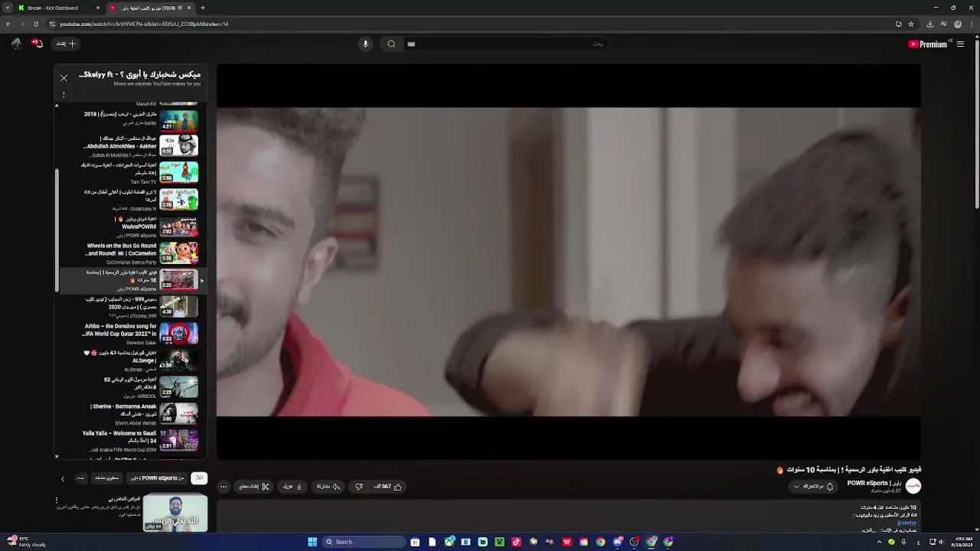Click the Create video plus button
Viewport: 980px width, 551px height.
67,44
